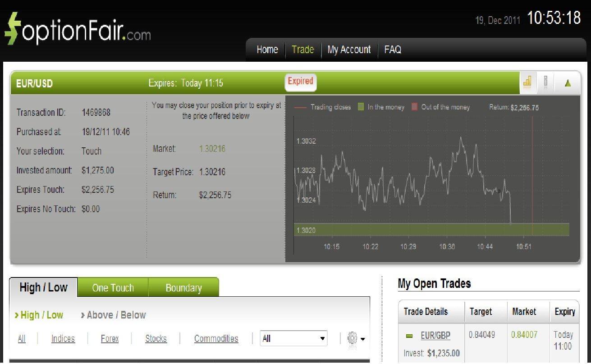Click the EUR/GBP open trade link
Viewport: 591px width, 364px height.
(436, 335)
